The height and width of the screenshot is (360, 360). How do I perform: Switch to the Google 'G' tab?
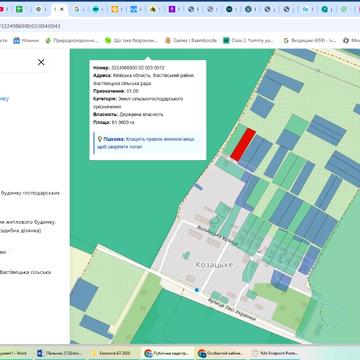(76, 9)
